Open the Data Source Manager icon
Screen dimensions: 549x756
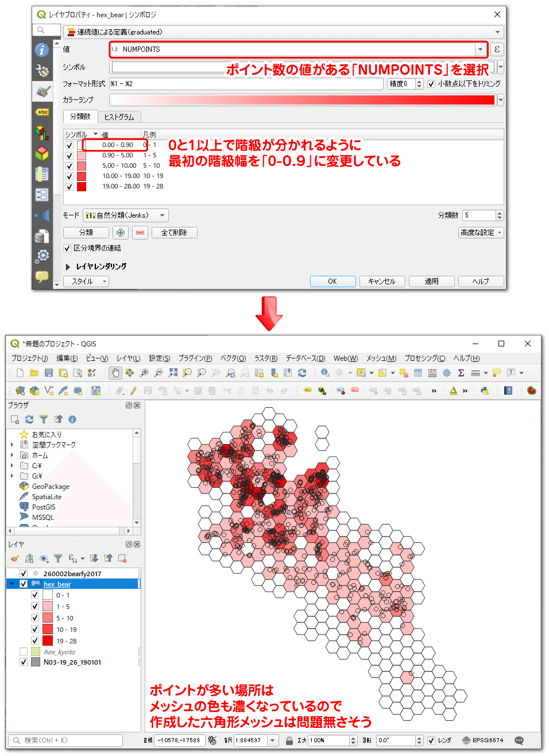point(20,391)
